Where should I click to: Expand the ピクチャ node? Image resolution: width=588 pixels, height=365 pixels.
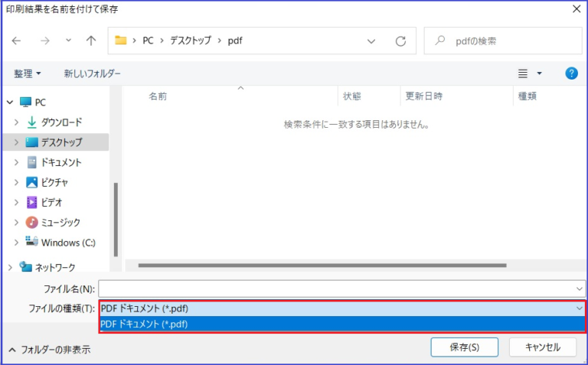pyautogui.click(x=16, y=182)
